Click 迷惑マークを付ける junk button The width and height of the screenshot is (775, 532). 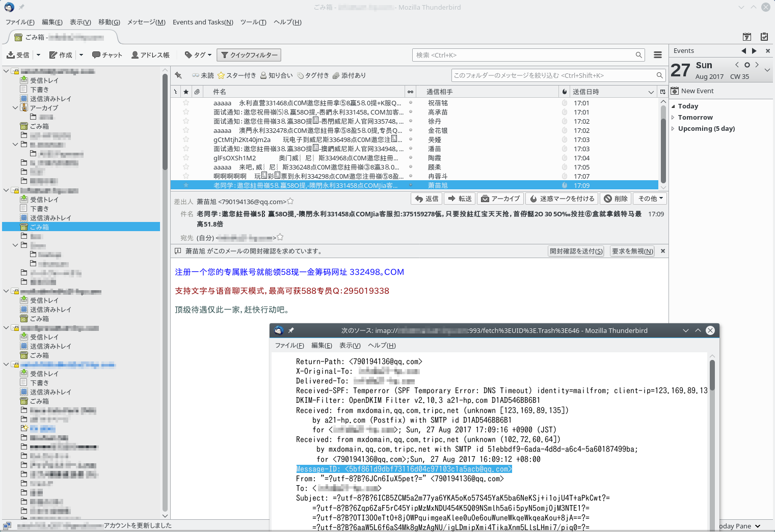562,199
